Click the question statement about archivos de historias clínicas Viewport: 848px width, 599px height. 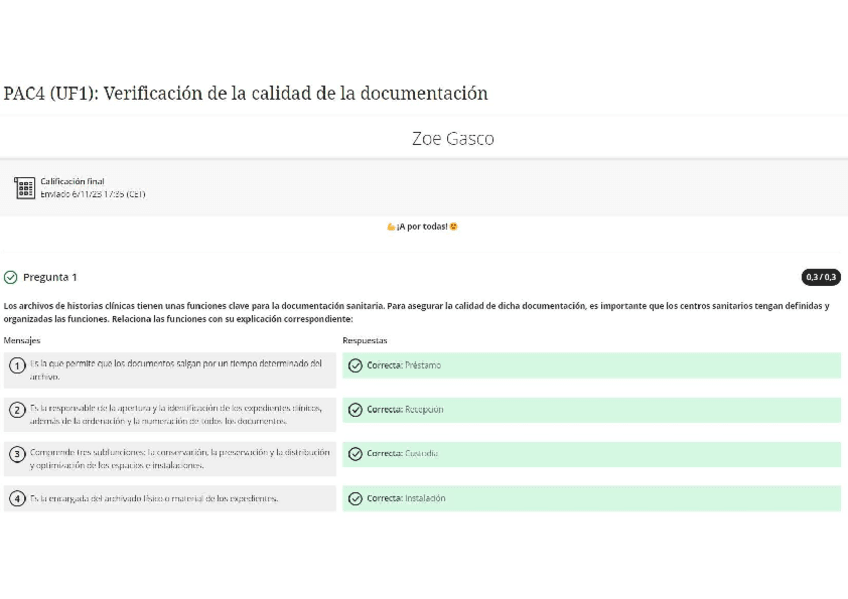click(416, 312)
